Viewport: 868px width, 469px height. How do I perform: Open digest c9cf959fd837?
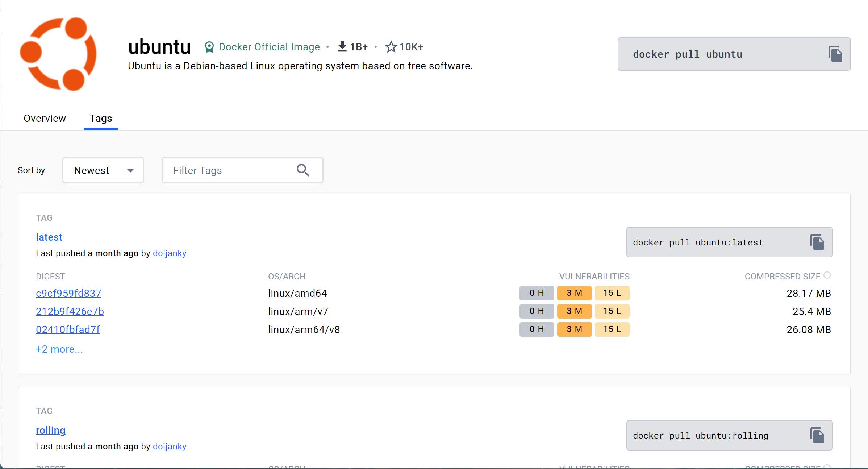(68, 293)
